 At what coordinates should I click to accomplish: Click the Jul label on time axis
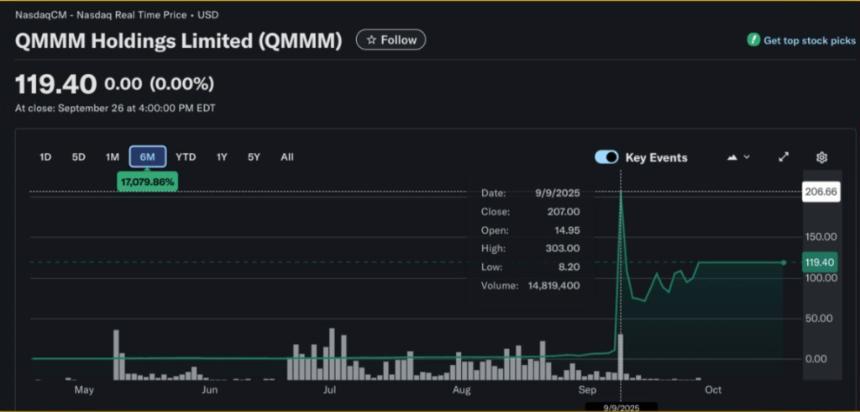[x=329, y=391]
